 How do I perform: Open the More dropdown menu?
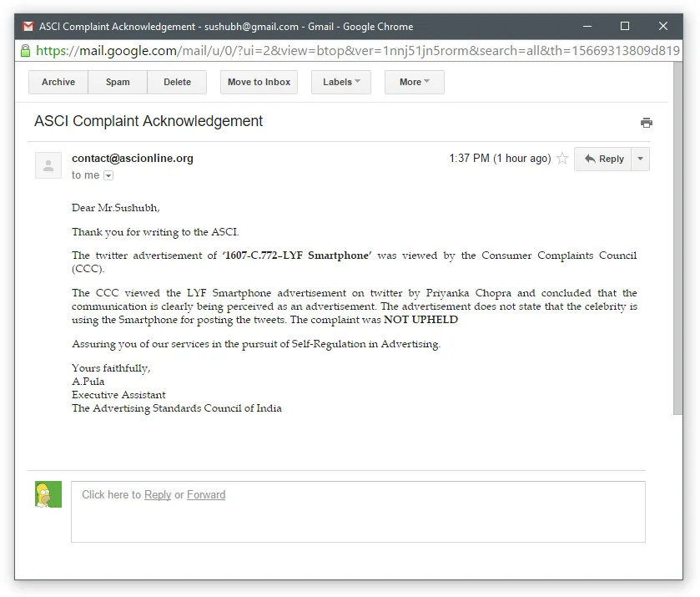(415, 82)
